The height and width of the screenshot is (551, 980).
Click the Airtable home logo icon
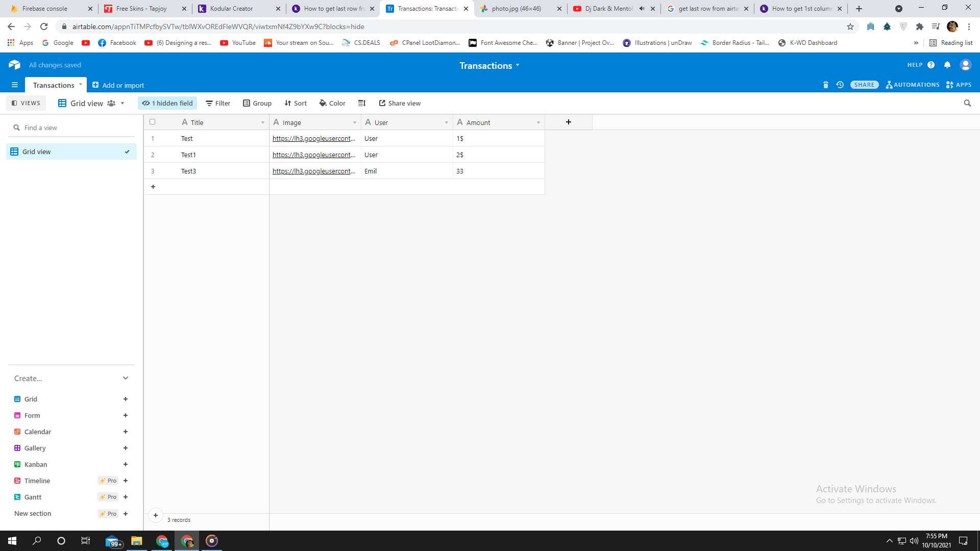point(14,65)
